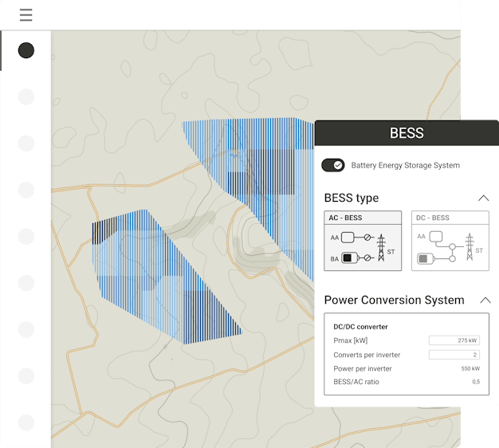Image resolution: width=499 pixels, height=448 pixels.
Task: Toggle the Battery Energy Storage System switch
Action: click(332, 165)
